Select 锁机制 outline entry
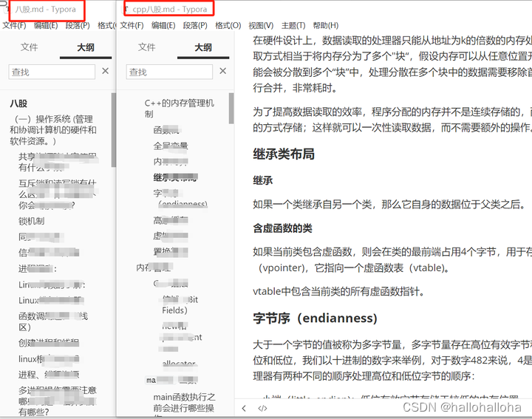This screenshot has width=532, height=419. 32,221
